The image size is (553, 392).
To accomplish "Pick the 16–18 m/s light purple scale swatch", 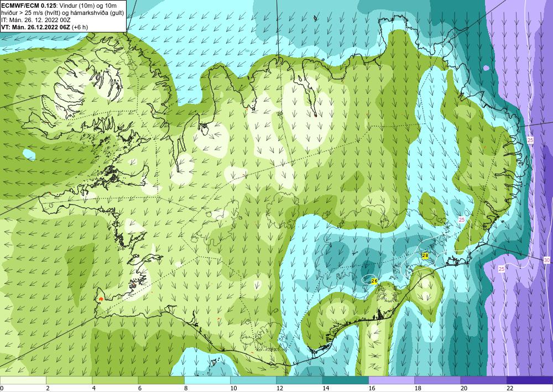I will 392,380.
